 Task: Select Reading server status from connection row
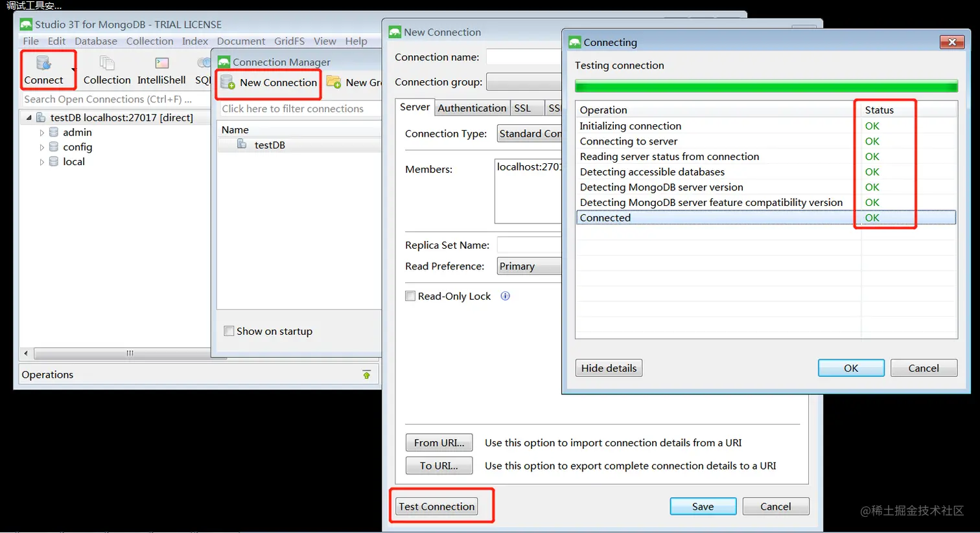tap(766, 157)
